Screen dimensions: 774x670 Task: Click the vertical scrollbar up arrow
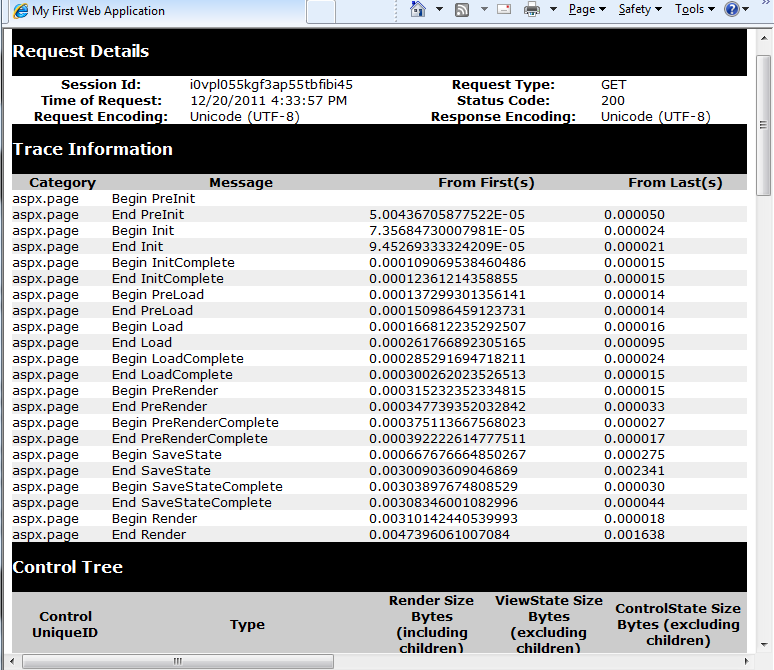tap(765, 37)
